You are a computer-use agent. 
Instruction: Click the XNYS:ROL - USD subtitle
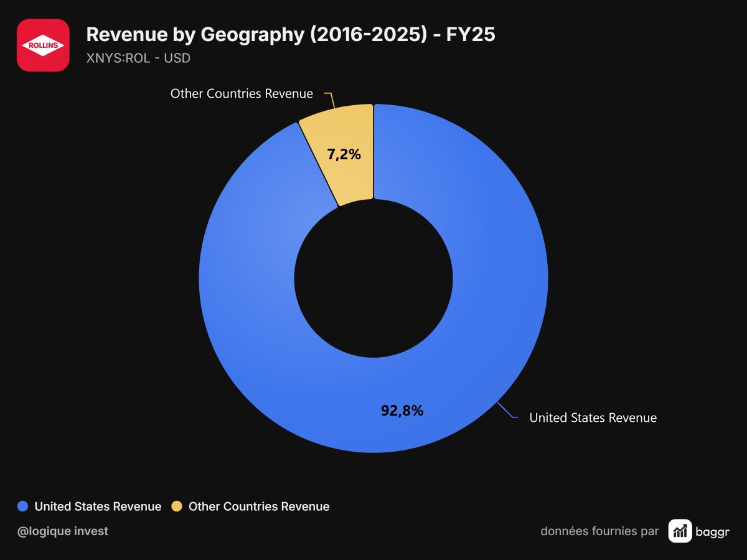tap(138, 58)
